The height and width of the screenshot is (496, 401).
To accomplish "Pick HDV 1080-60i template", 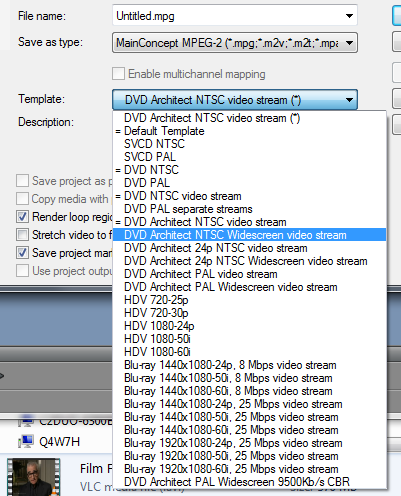I will [250, 352].
